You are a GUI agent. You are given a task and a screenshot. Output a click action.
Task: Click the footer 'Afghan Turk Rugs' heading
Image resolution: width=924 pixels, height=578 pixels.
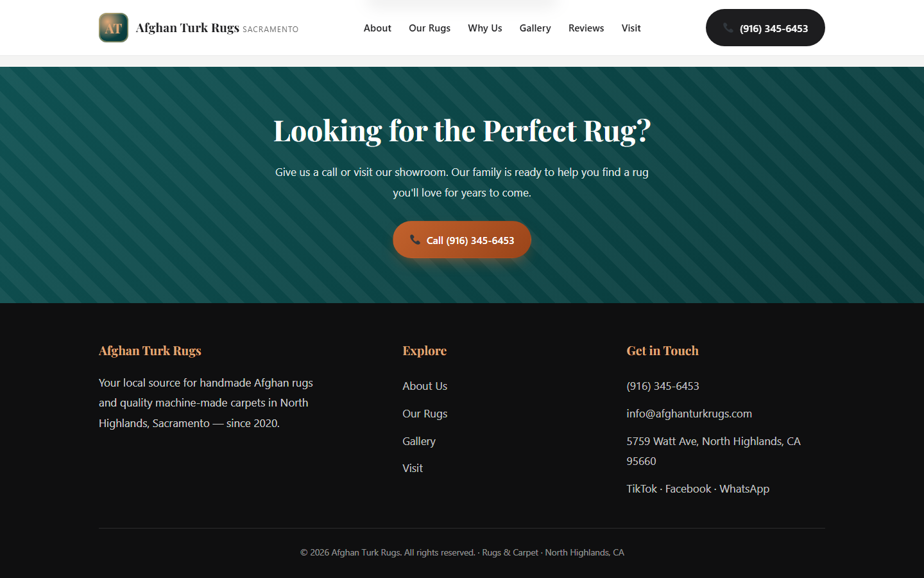pos(150,351)
